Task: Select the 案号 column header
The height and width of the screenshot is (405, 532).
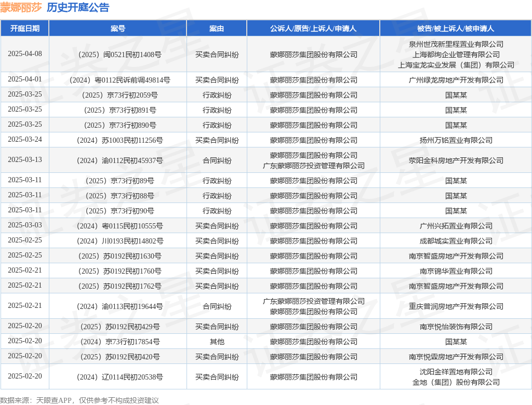Action: [118, 29]
